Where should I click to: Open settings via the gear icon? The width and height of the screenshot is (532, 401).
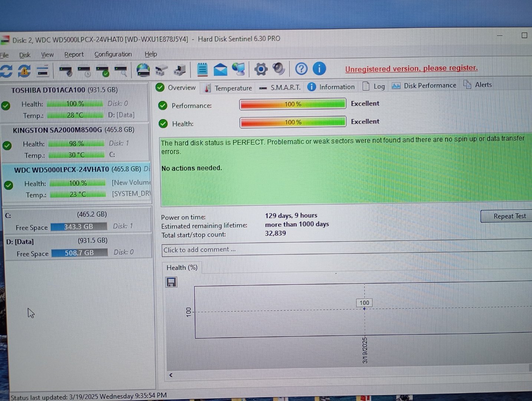pyautogui.click(x=261, y=69)
